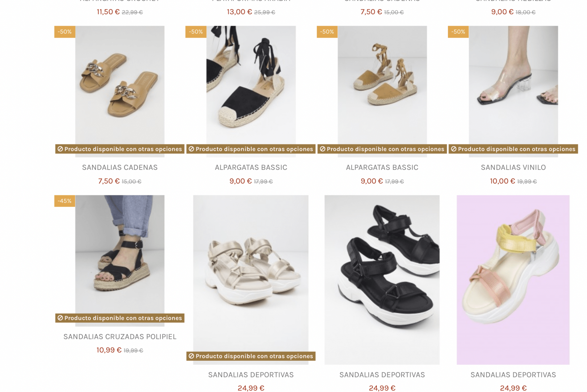Click the -45% discount badge
587x392 pixels.
point(65,201)
